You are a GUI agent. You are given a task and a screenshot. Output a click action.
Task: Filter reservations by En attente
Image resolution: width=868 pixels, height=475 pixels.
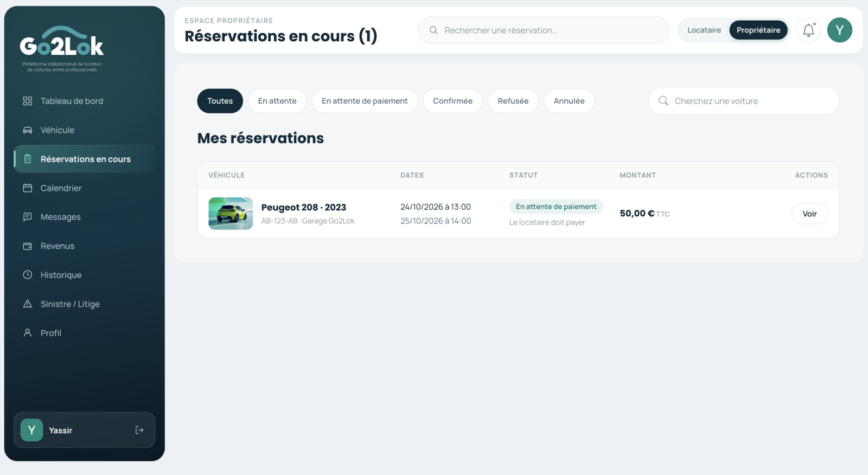point(277,101)
